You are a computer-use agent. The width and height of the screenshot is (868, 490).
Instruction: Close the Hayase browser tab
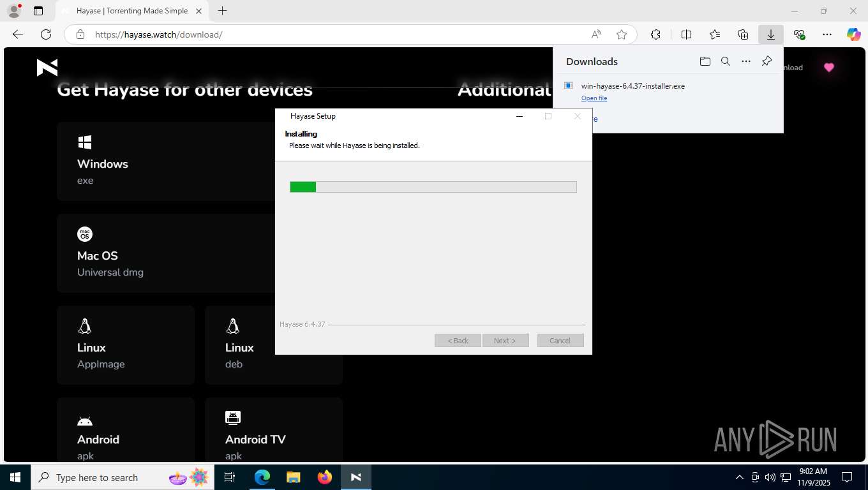[198, 11]
